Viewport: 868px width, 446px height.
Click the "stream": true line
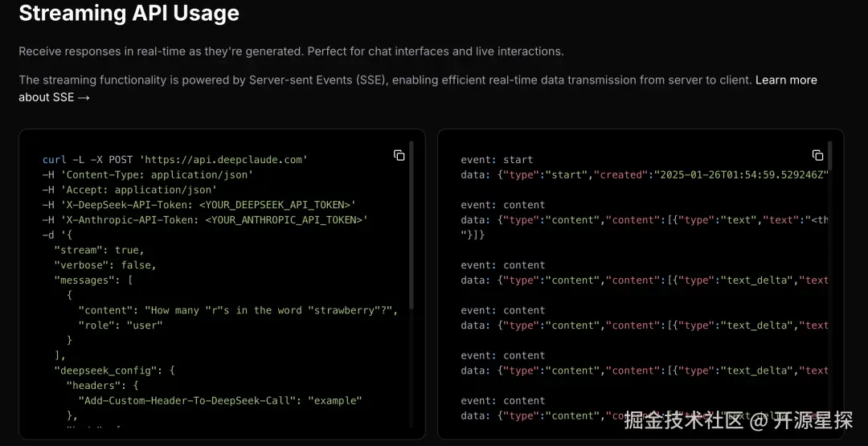click(100, 250)
